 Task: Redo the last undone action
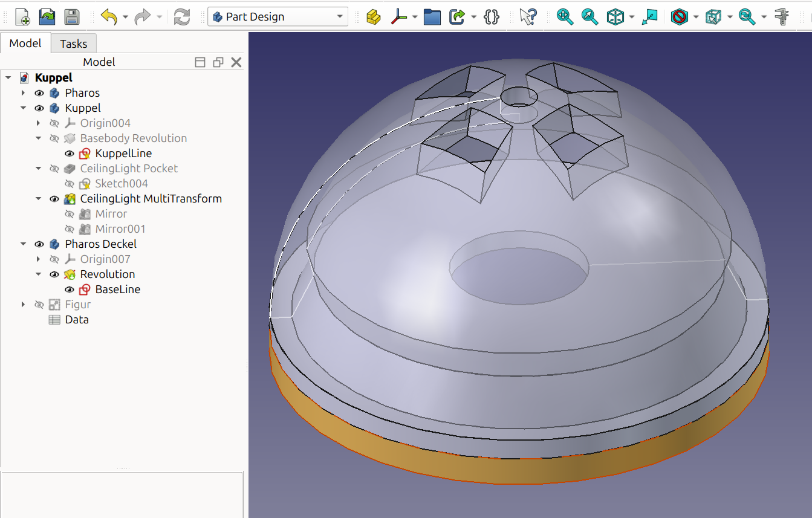tap(143, 17)
